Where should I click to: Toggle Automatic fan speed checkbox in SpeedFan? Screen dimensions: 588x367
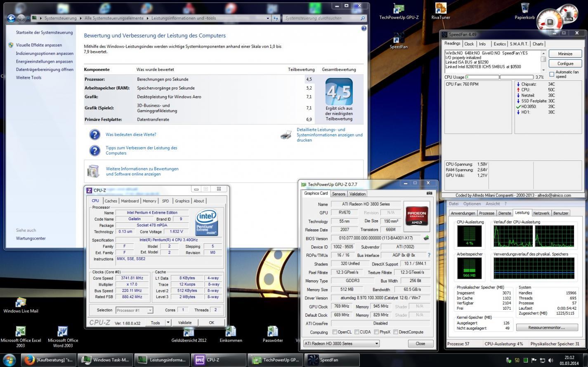coord(552,74)
